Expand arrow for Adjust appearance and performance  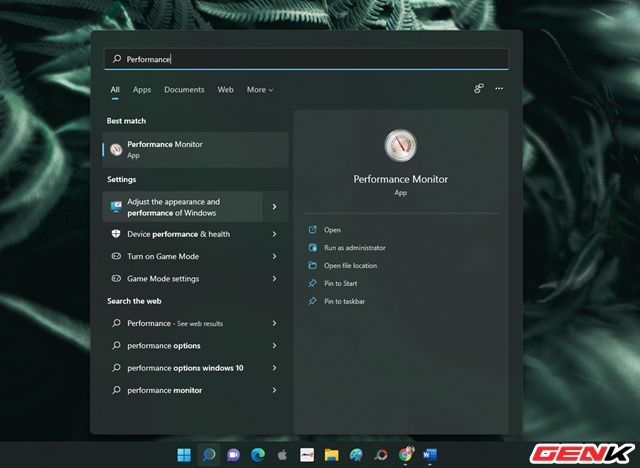click(x=275, y=207)
